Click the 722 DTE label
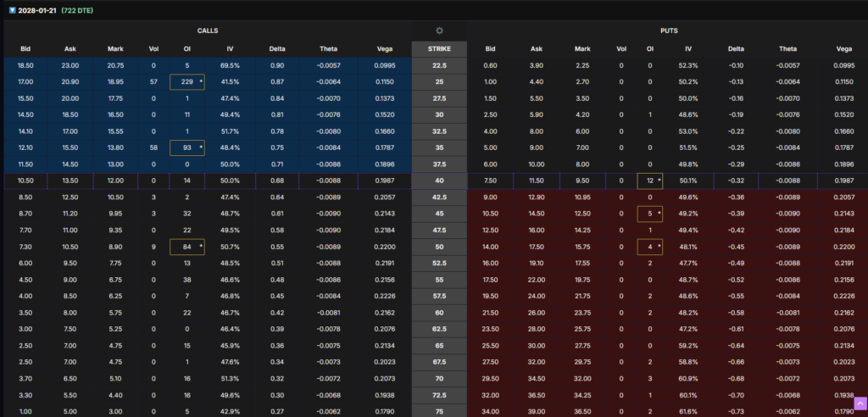 point(79,10)
